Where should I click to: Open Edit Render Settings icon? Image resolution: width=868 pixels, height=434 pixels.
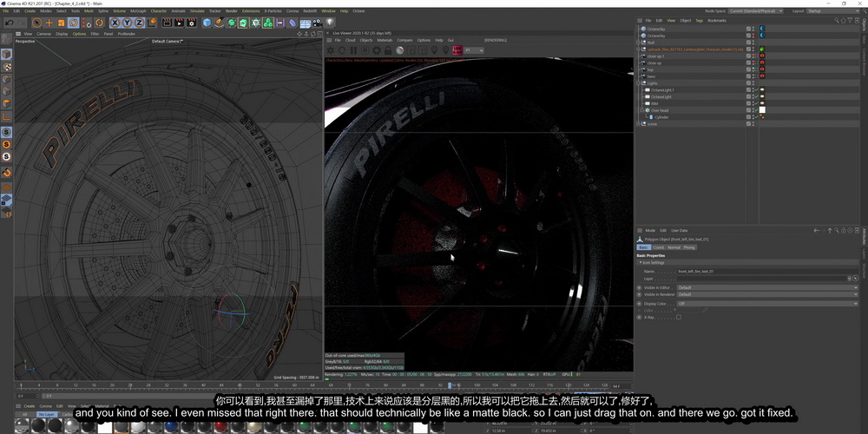[192, 23]
